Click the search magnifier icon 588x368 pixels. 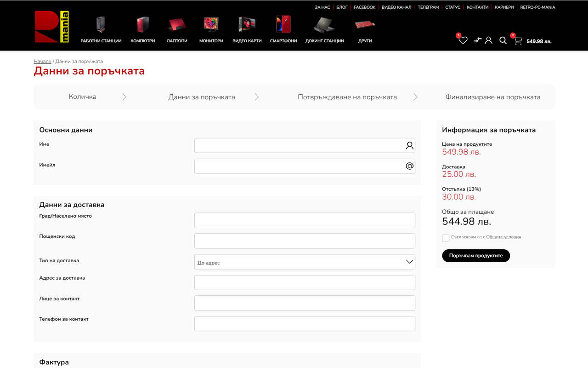point(503,40)
